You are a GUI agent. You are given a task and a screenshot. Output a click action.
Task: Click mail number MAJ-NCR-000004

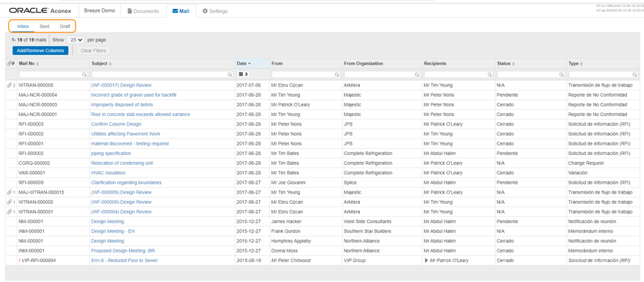tap(38, 95)
